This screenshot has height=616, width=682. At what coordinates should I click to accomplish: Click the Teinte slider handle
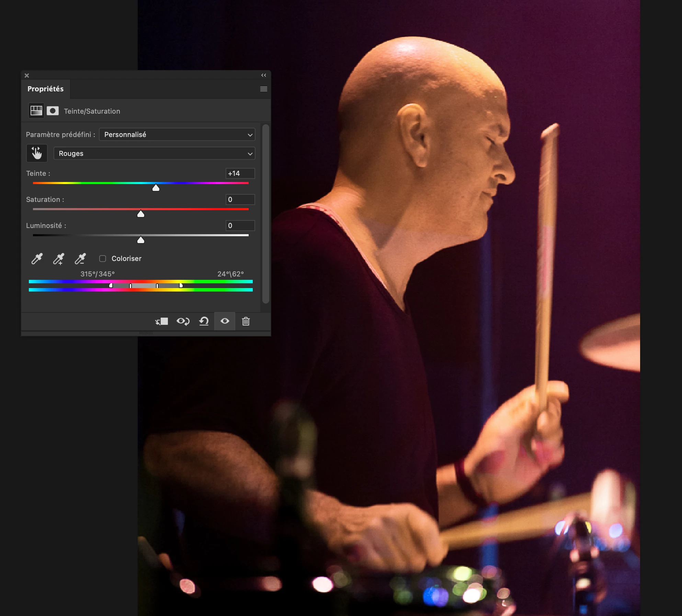pyautogui.click(x=156, y=188)
